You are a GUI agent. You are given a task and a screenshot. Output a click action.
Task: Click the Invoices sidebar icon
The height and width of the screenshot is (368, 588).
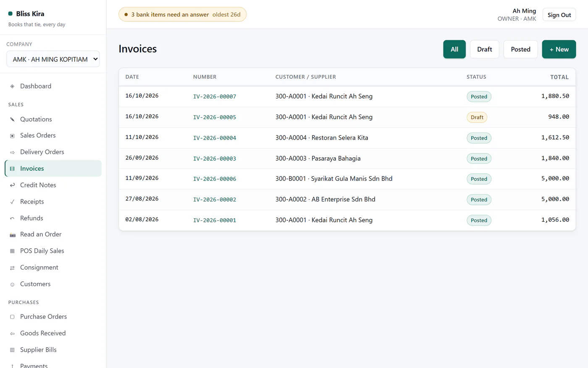(12, 169)
